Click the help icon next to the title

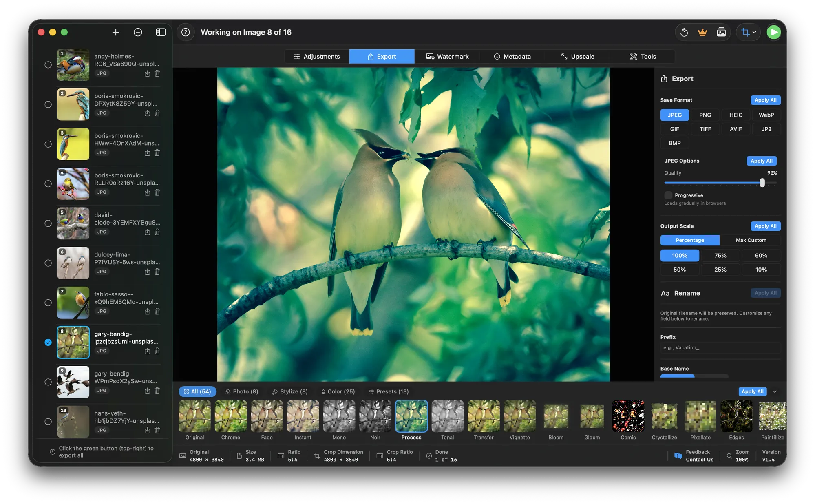(x=186, y=32)
